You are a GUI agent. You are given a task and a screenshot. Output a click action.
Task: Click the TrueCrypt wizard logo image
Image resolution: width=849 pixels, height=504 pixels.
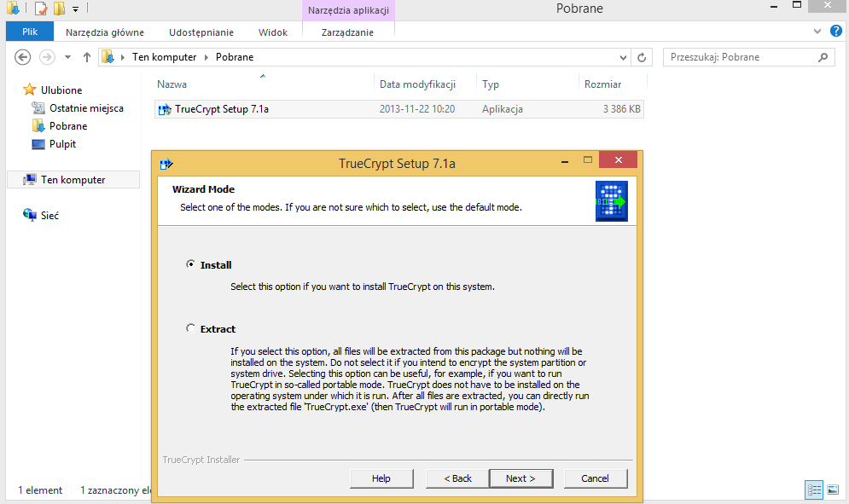tap(611, 201)
